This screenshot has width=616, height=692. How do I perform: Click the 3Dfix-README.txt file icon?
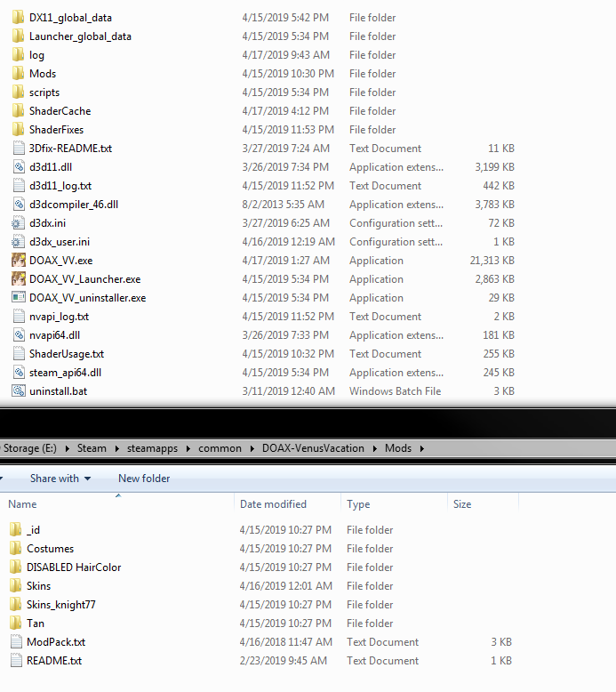tap(18, 149)
